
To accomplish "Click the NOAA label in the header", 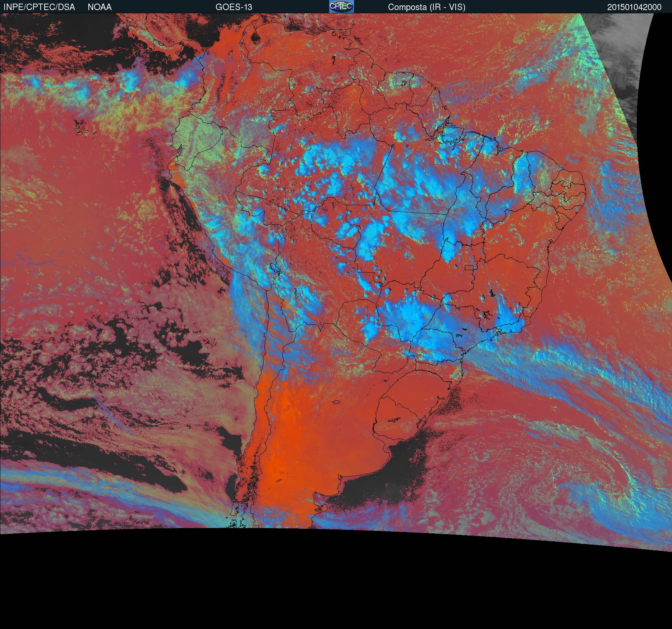I will (x=100, y=7).
